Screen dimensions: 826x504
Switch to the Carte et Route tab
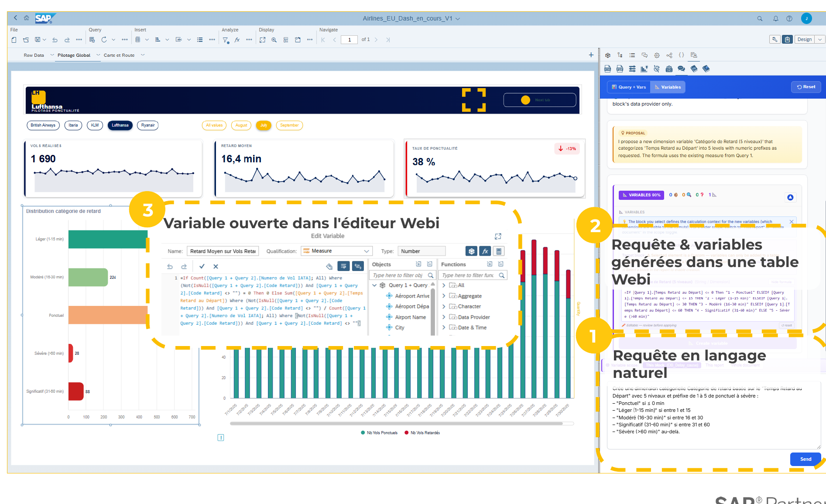point(119,55)
